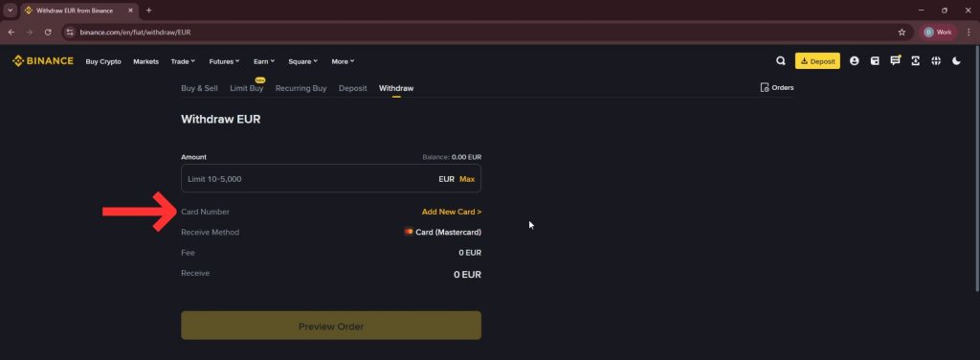The height and width of the screenshot is (360, 980).
Task: Click Max in the amount field
Action: [x=467, y=179]
